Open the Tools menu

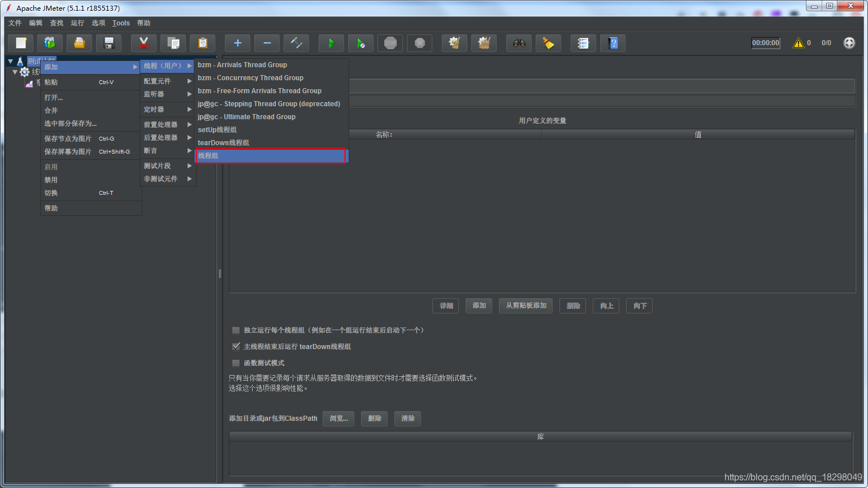(121, 23)
